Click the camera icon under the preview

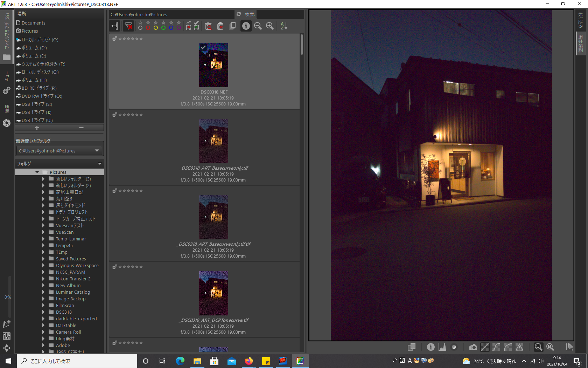point(473,347)
